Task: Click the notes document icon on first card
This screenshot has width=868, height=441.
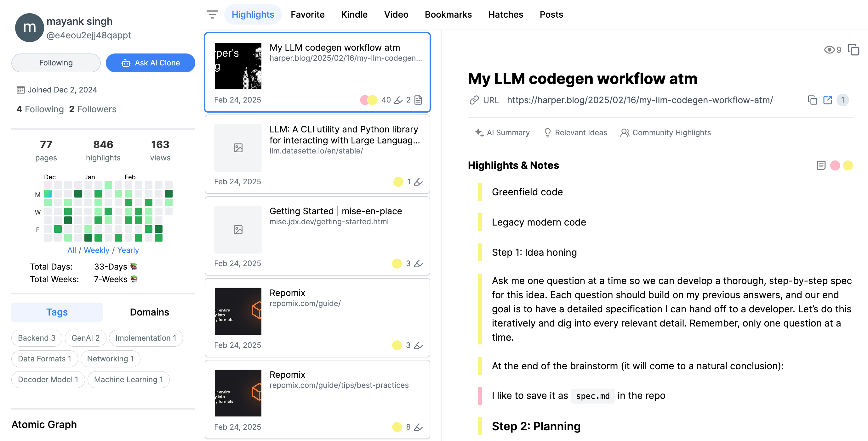Action: pyautogui.click(x=418, y=100)
